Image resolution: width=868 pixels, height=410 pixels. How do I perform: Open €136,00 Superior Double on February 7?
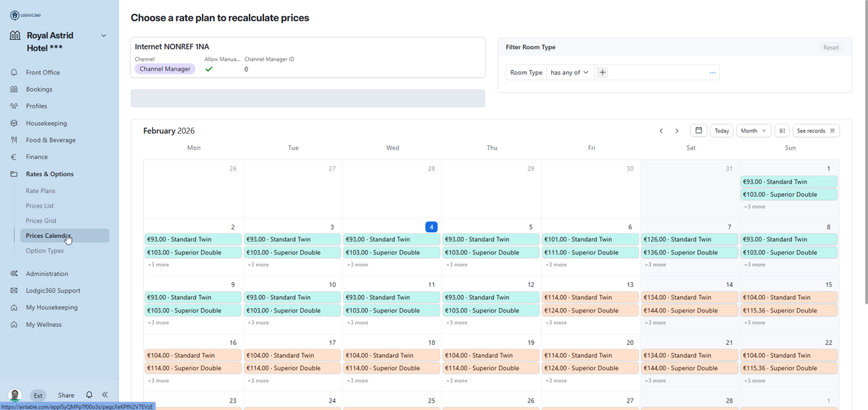click(690, 252)
